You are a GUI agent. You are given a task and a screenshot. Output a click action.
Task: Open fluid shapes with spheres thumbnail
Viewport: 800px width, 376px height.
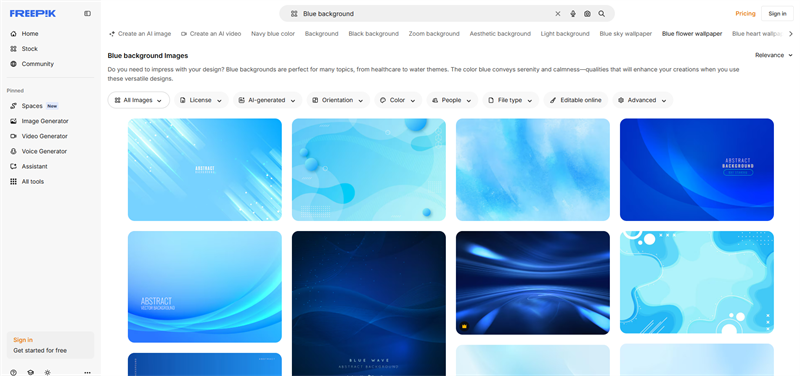click(369, 170)
